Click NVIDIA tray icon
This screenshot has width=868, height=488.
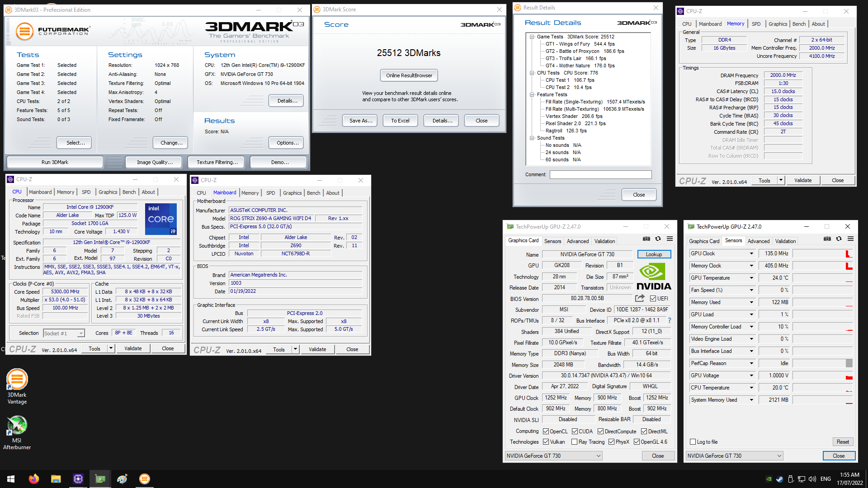coord(769,479)
